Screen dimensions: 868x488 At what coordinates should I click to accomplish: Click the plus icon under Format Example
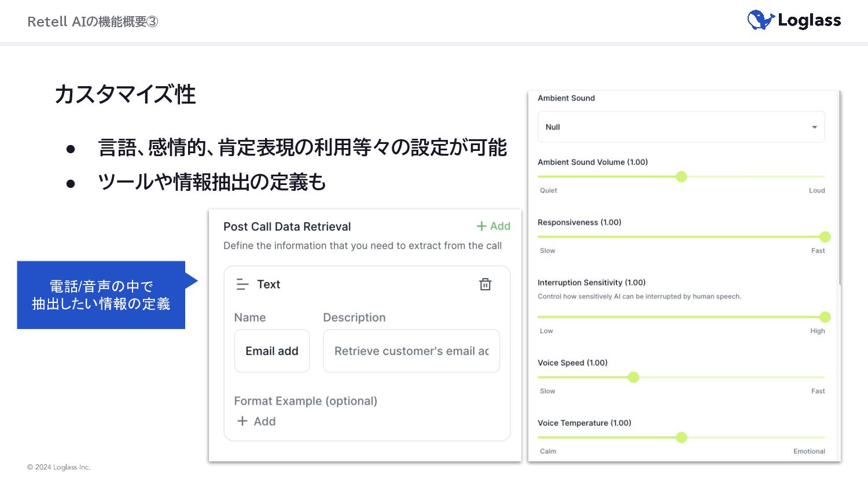point(242,422)
